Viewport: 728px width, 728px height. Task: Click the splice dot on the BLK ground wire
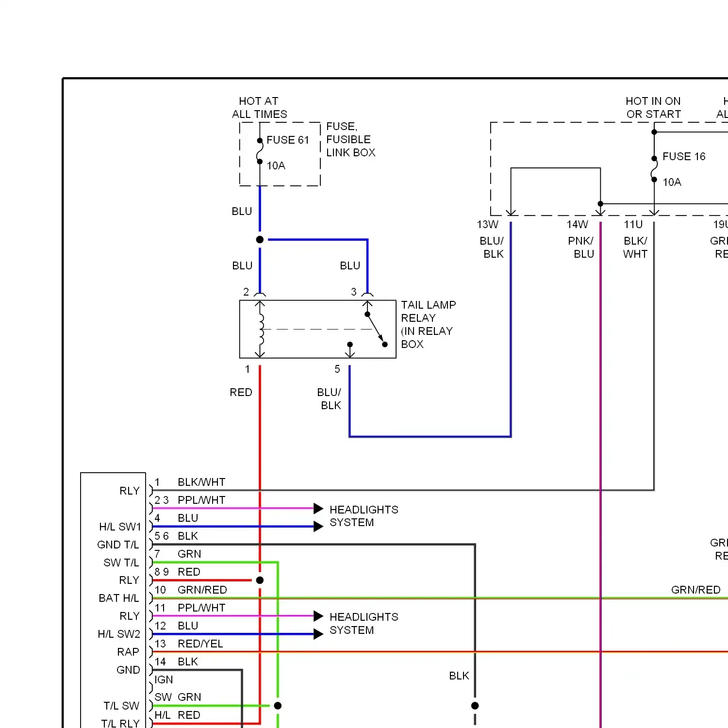tap(475, 706)
